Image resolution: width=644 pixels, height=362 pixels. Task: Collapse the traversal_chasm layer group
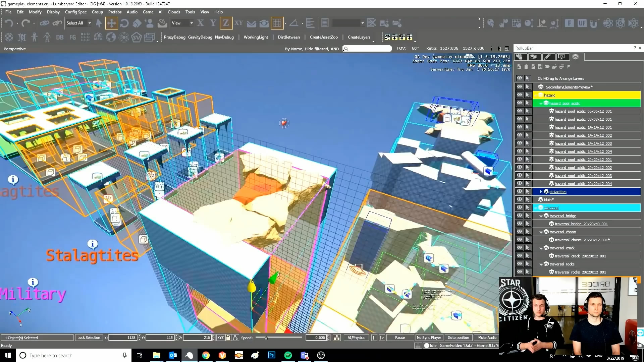(541, 232)
